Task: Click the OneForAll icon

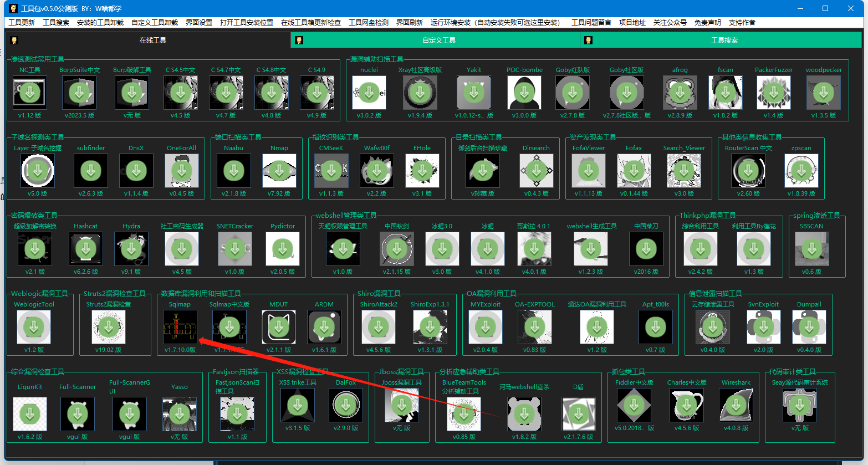Action: click(182, 171)
